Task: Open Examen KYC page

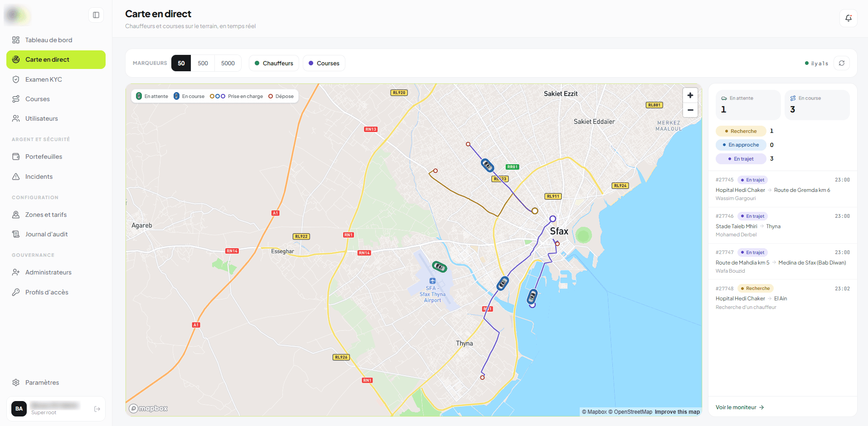Action: (x=56, y=79)
